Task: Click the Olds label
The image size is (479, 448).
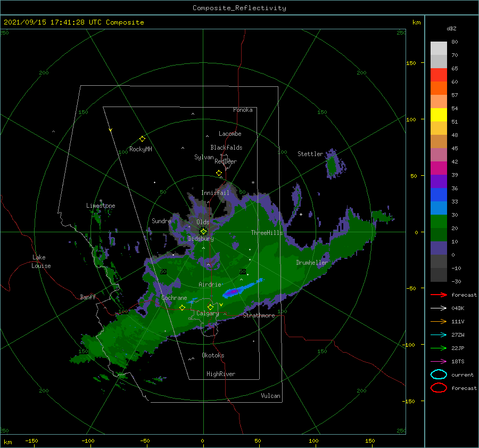Action: (x=203, y=222)
